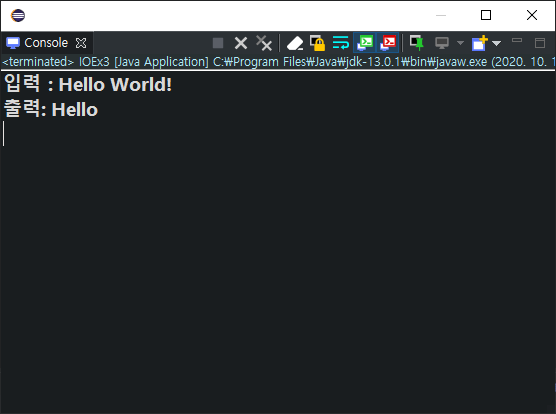
Task: Click the '출력: Hello' output line
Action: pos(51,109)
